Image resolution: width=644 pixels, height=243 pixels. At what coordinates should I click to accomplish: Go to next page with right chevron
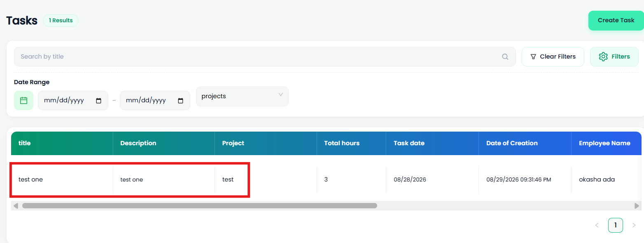634,225
